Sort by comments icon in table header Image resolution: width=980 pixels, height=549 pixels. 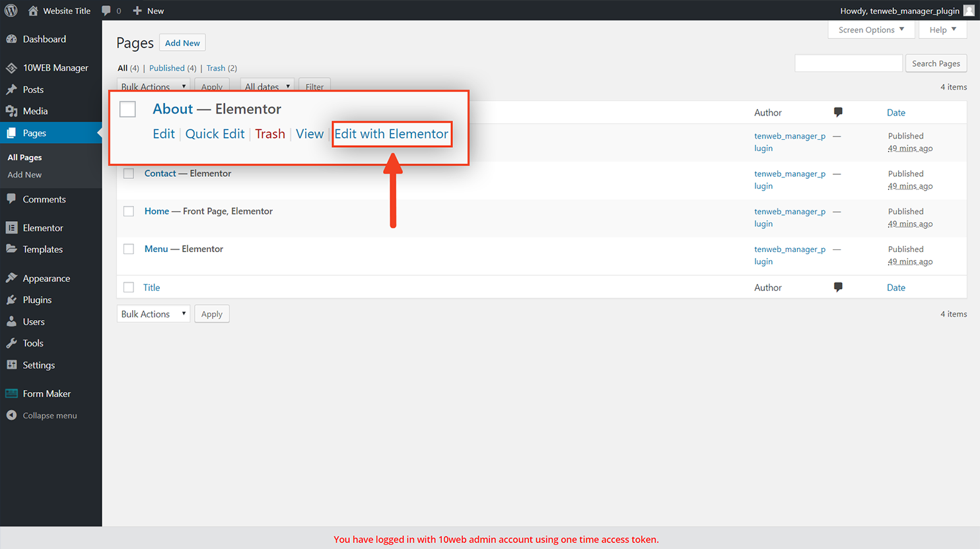point(838,112)
